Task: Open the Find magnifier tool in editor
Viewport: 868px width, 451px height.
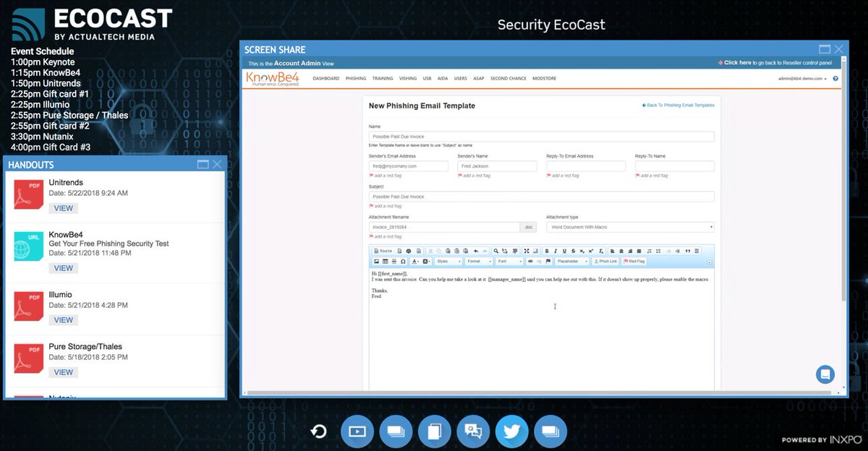Action: tap(496, 251)
